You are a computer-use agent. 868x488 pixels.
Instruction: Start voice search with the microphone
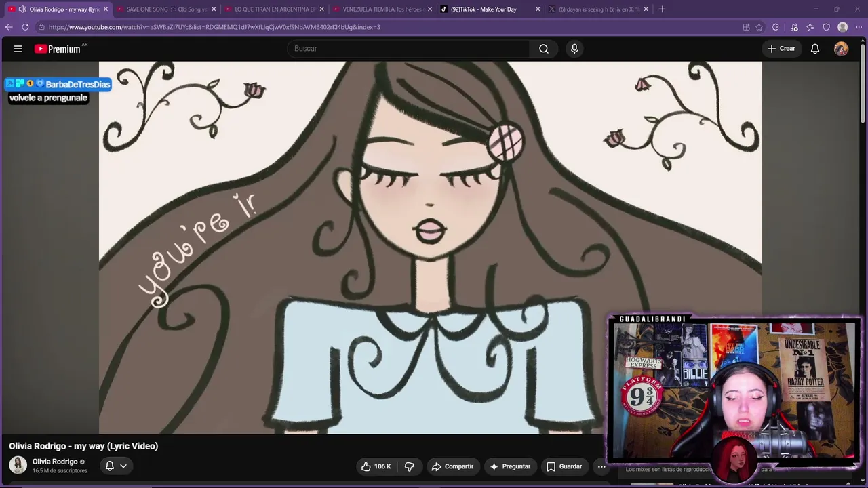(x=574, y=49)
